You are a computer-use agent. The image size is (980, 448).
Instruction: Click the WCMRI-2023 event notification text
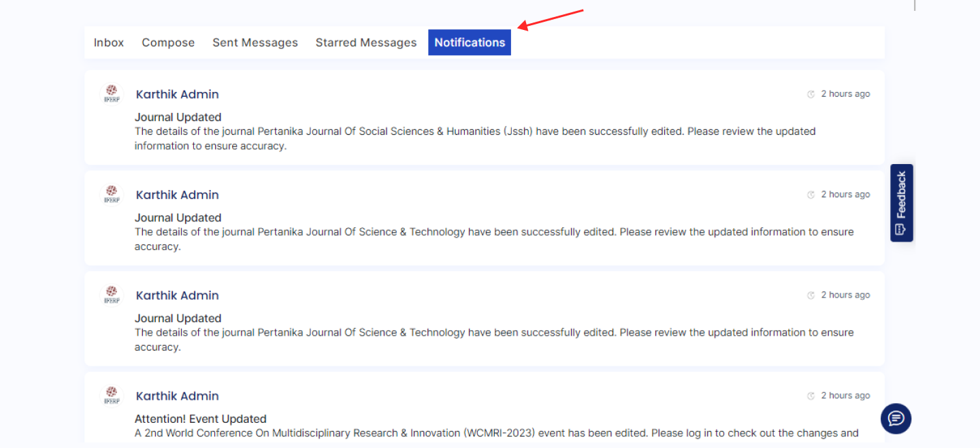click(496, 433)
